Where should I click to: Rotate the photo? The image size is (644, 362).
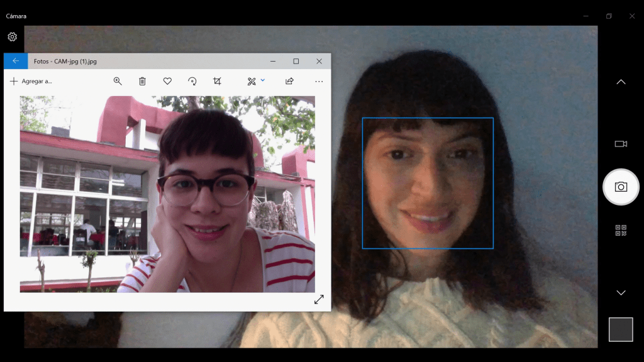click(192, 81)
